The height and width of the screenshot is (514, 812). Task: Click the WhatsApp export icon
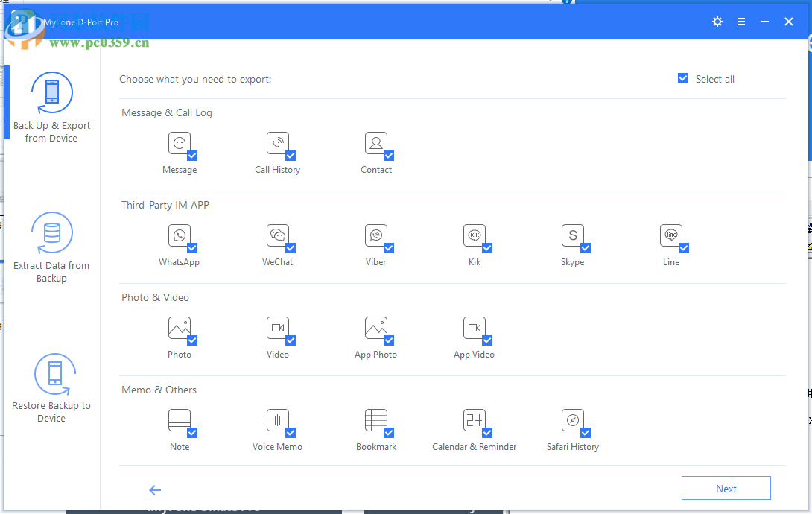pyautogui.click(x=179, y=235)
